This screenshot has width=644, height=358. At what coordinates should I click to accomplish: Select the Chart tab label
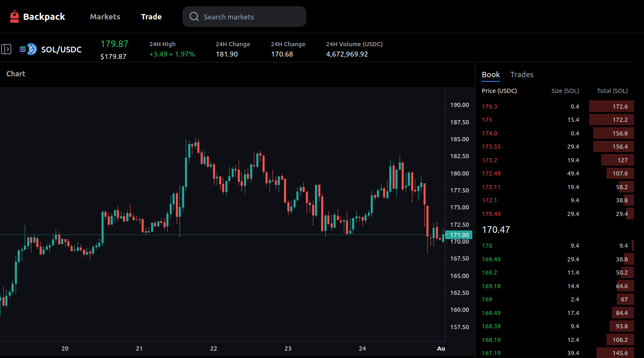16,74
